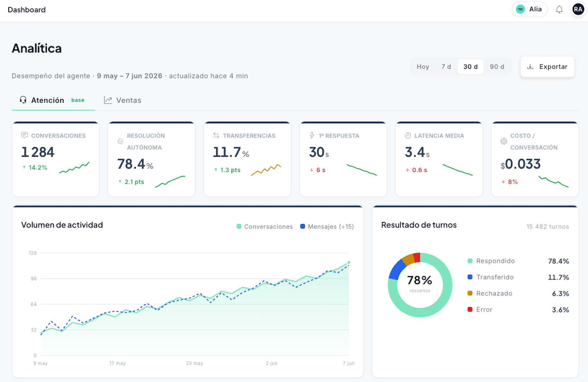Click the green Alia logo icon

click(x=520, y=9)
